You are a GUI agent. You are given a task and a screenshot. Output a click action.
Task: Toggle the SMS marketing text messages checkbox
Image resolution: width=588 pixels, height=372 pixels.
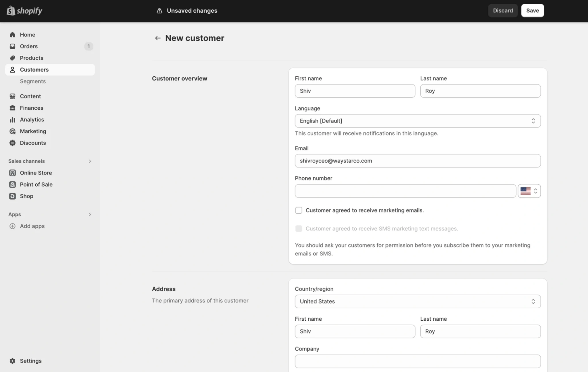(x=299, y=229)
